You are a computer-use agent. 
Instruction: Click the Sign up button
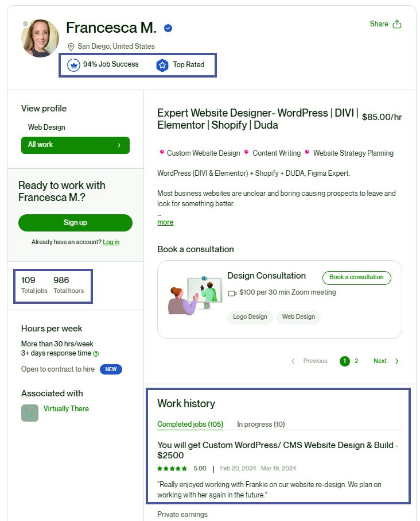[75, 223]
